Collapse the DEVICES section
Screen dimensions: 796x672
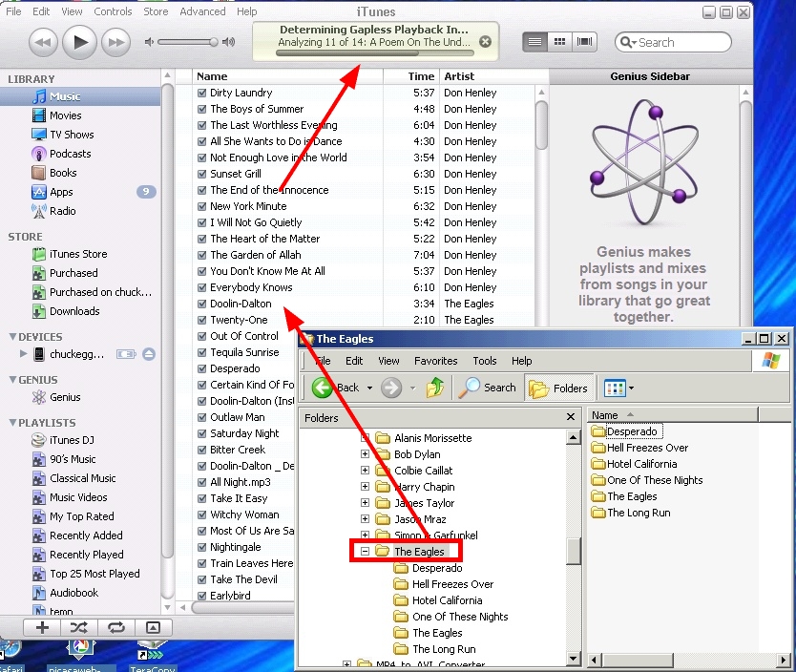tap(12, 337)
